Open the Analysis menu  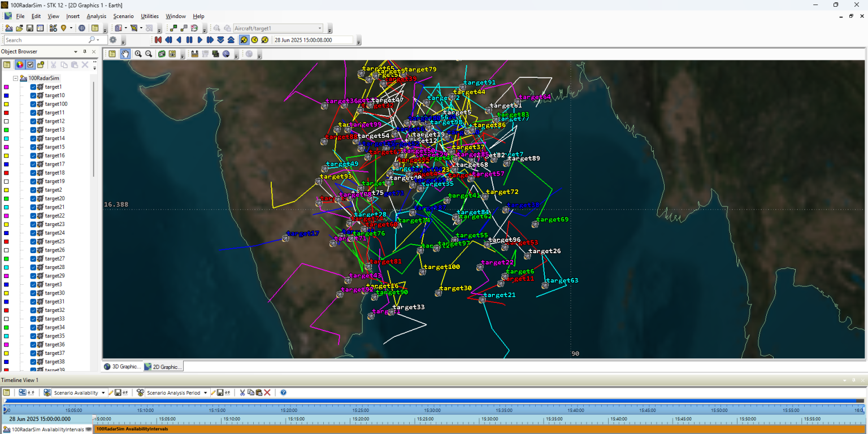(x=96, y=16)
